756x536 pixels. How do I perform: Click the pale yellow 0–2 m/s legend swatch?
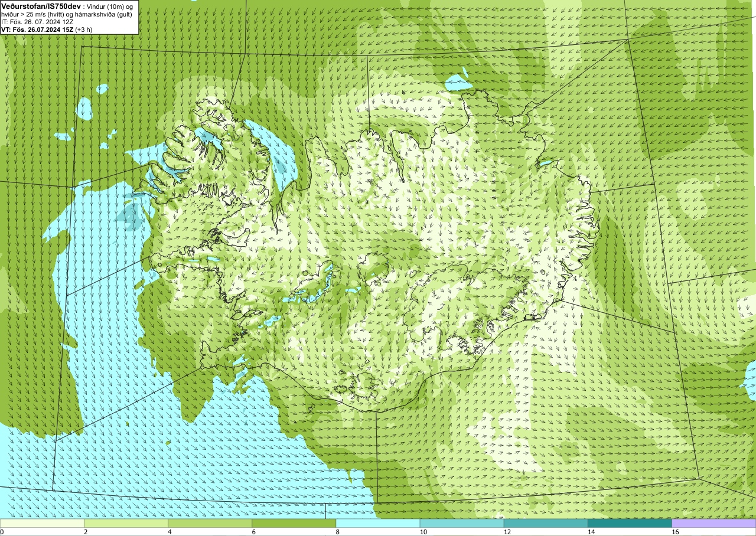click(x=42, y=523)
